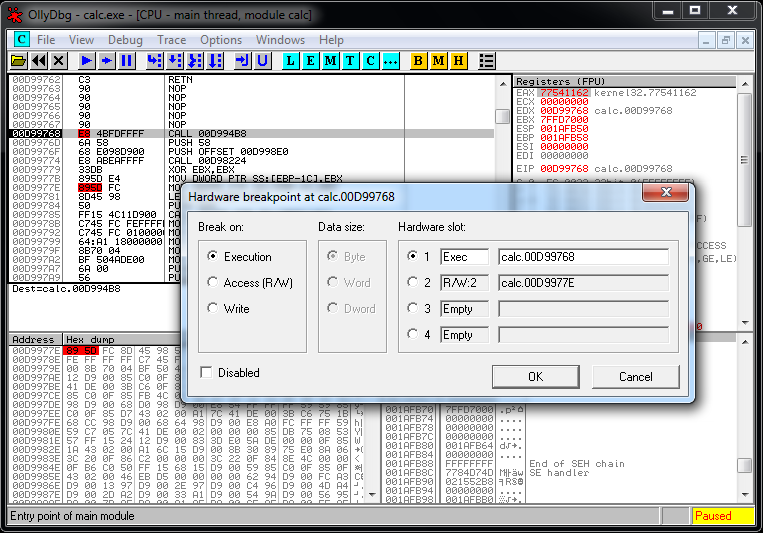
Task: Click Cancel in hardware breakpoint dialog
Action: point(636,377)
